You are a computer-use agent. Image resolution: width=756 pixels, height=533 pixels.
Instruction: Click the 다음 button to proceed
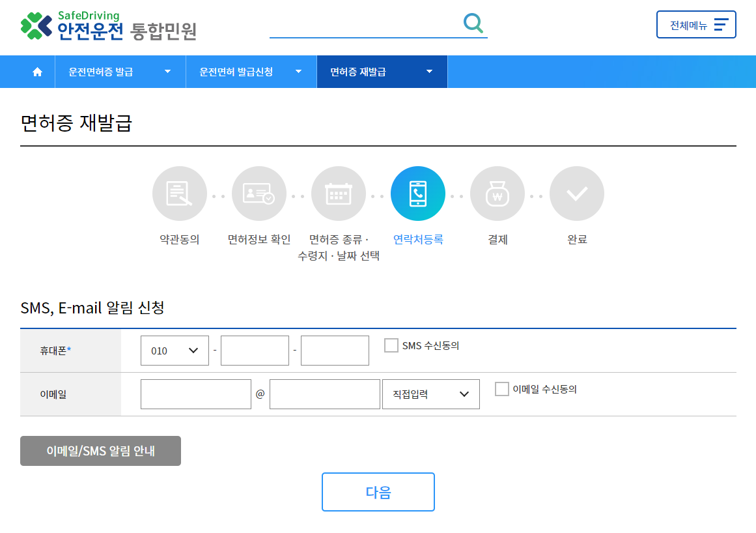point(378,492)
